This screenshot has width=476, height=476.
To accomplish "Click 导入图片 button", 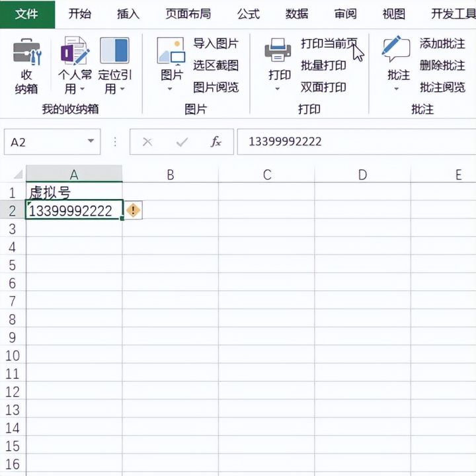I will pyautogui.click(x=216, y=44).
